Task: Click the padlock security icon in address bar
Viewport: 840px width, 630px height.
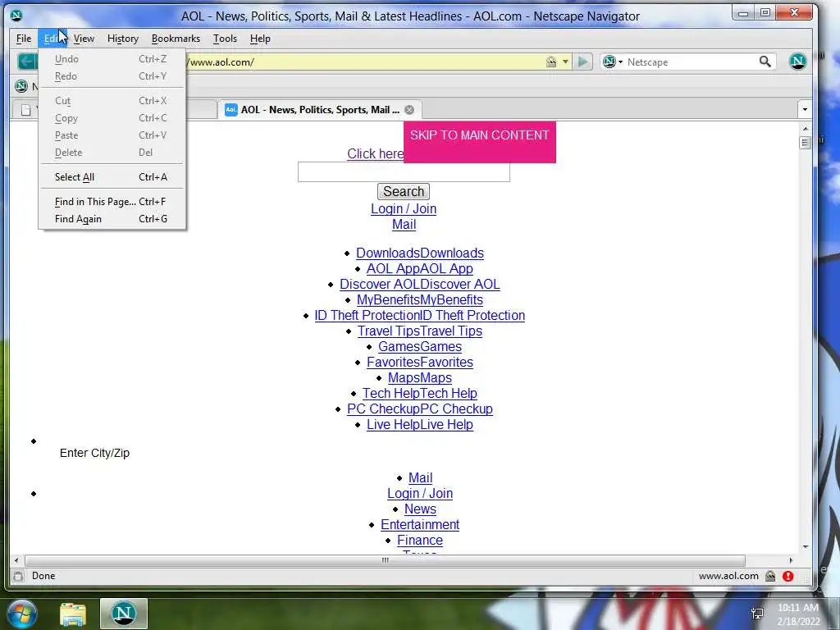Action: (550, 62)
